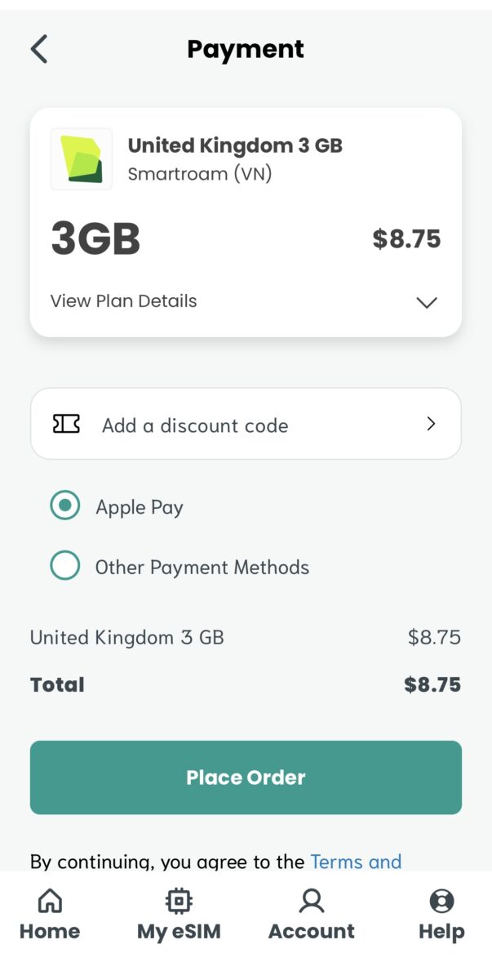Screen dimensions: 492x980
Task: Choose Other Payment Methods option
Action: coord(65,565)
